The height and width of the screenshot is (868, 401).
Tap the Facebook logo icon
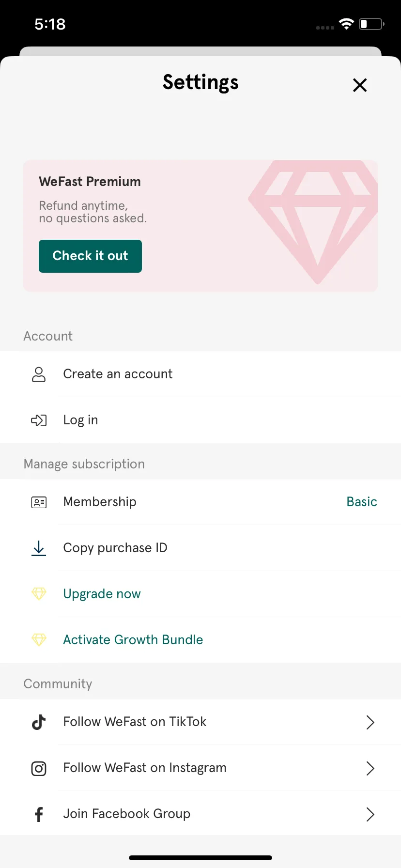[x=39, y=814]
